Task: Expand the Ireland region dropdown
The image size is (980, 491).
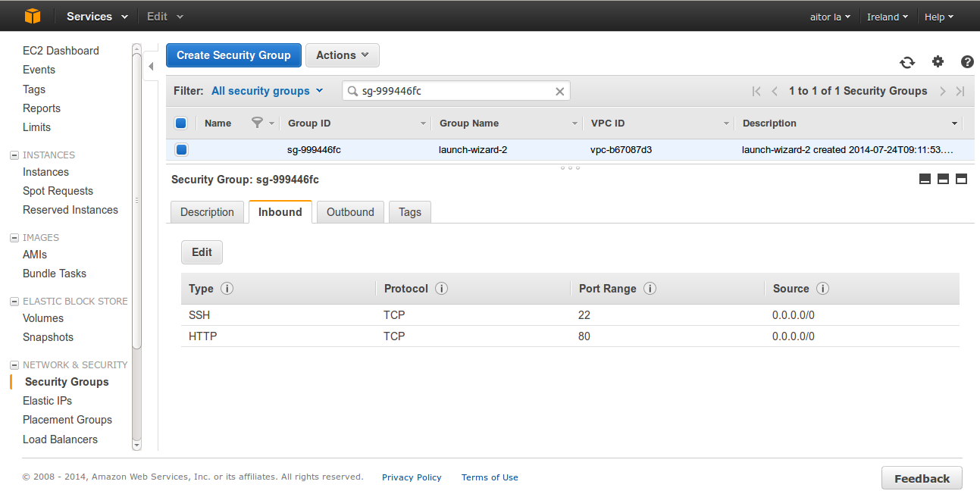Action: [887, 17]
